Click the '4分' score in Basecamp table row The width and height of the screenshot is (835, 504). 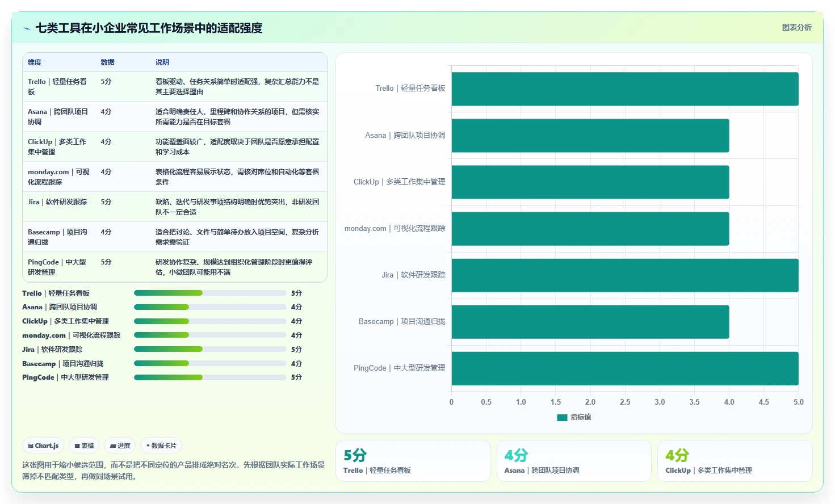[106, 232]
